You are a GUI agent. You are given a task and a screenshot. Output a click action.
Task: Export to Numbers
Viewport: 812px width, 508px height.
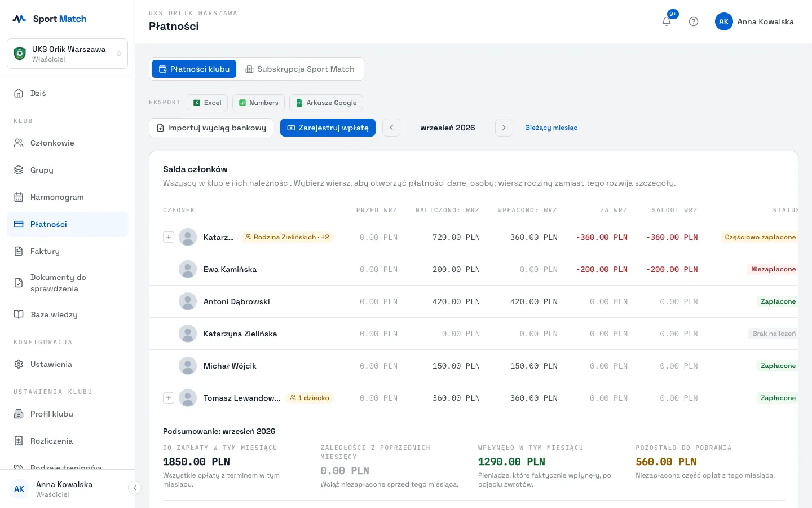point(258,103)
